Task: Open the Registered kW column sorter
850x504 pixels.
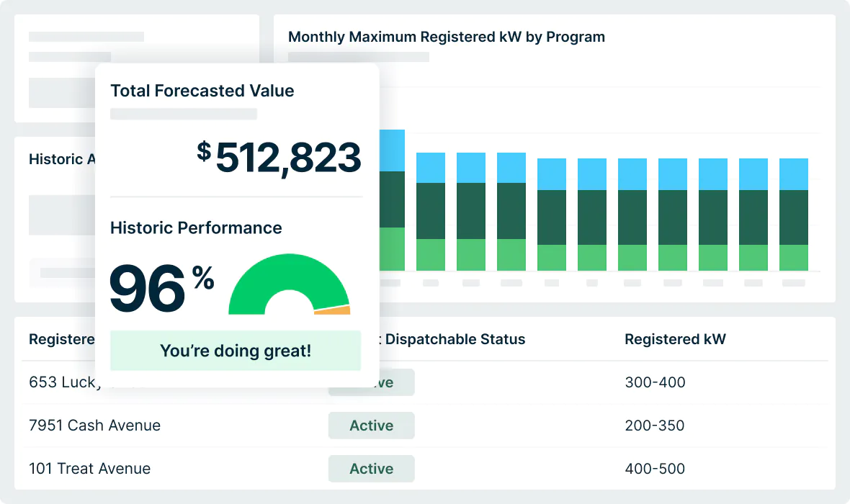Action: (675, 339)
